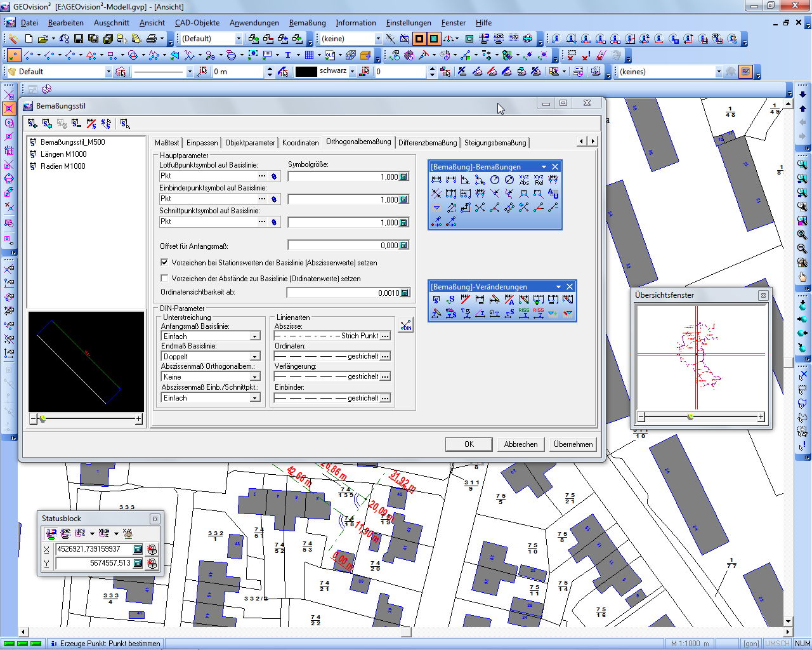This screenshot has height=650, width=812.
Task: Click the Übernehmen button
Action: (x=573, y=444)
